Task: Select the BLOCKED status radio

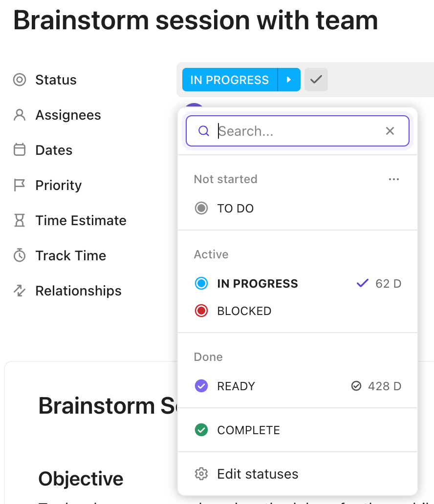Action: click(201, 311)
